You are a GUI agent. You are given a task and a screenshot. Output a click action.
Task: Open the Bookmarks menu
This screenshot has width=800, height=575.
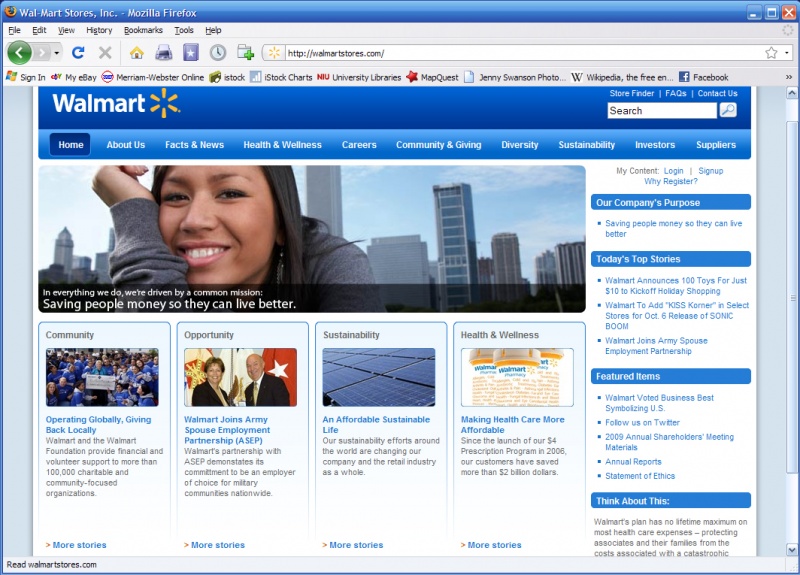[143, 30]
